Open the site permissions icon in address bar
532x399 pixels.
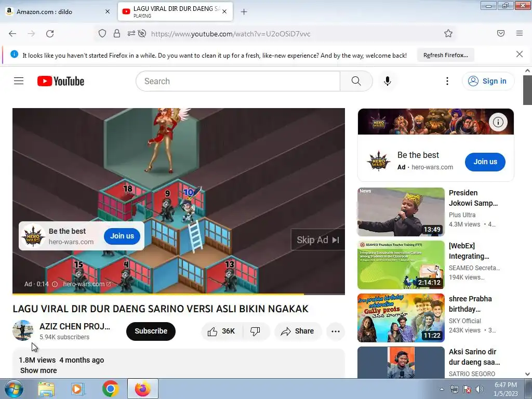(x=131, y=33)
